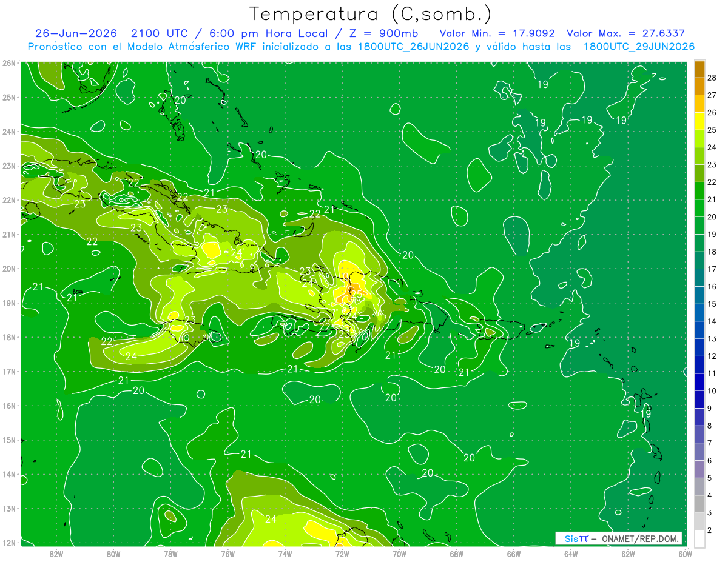The width and height of the screenshot is (728, 562).
Task: Click the '68W' longitude axis label
Action: click(x=456, y=554)
